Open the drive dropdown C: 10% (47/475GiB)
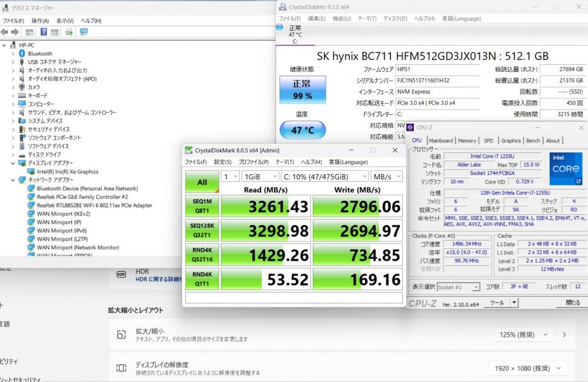This screenshot has width=588, height=382. [x=325, y=177]
